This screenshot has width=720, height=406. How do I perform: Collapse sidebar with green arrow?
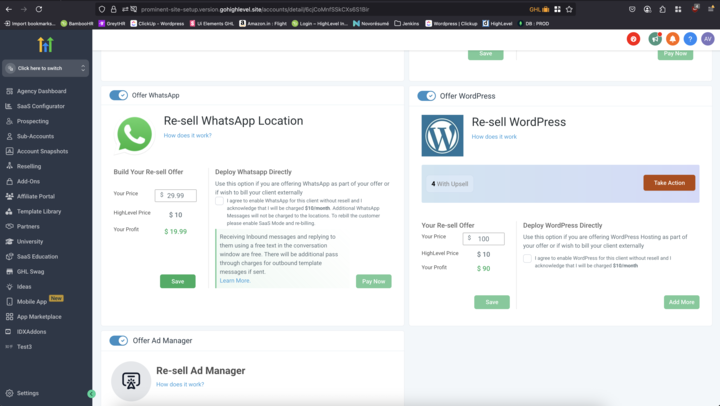click(91, 394)
